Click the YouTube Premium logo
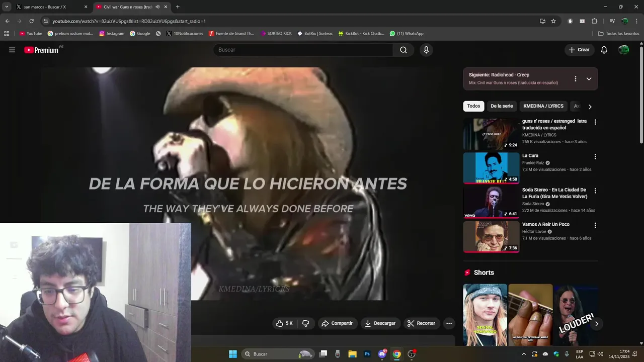The height and width of the screenshot is (362, 644). (41, 50)
